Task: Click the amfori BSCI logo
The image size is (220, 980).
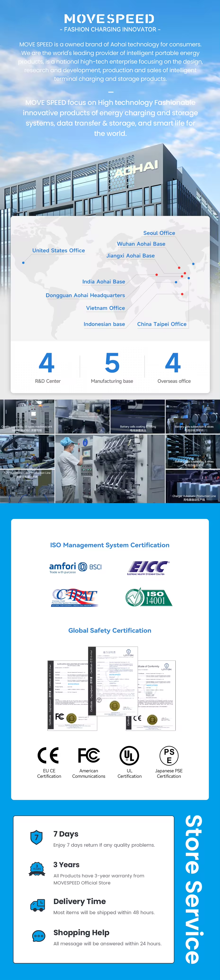Action: [75, 567]
